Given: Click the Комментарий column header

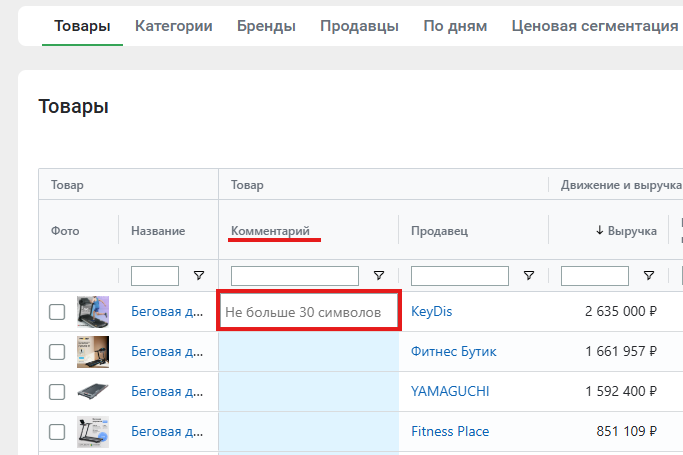Looking at the screenshot, I should point(270,231).
